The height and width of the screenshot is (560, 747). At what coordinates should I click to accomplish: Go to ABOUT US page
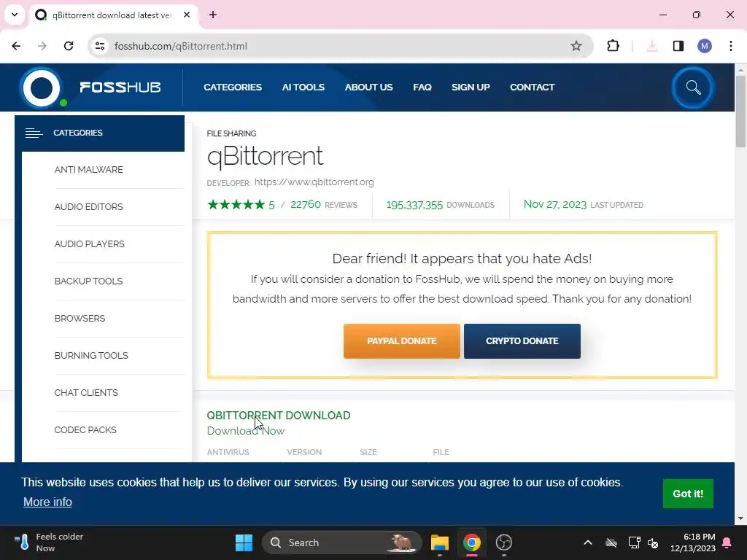click(368, 87)
